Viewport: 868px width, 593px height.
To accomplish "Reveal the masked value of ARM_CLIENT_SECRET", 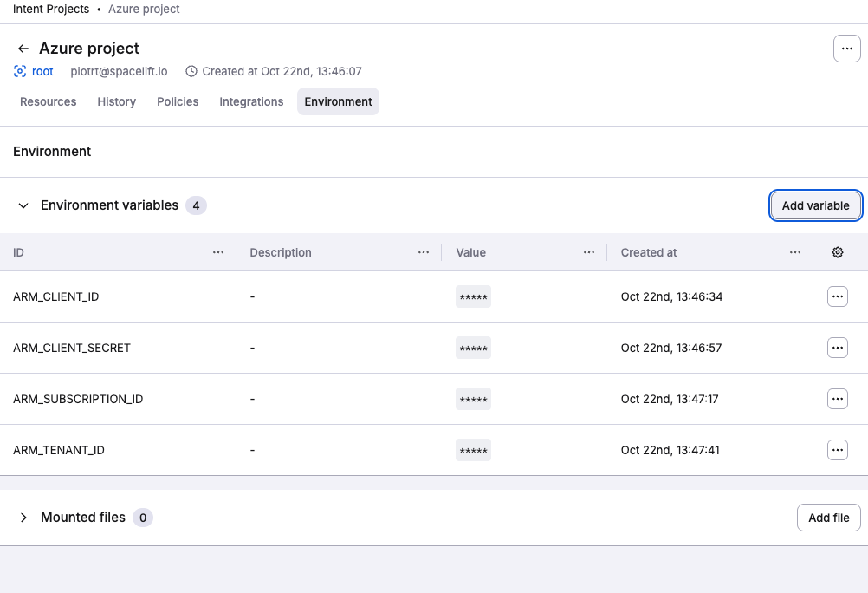I will click(473, 348).
